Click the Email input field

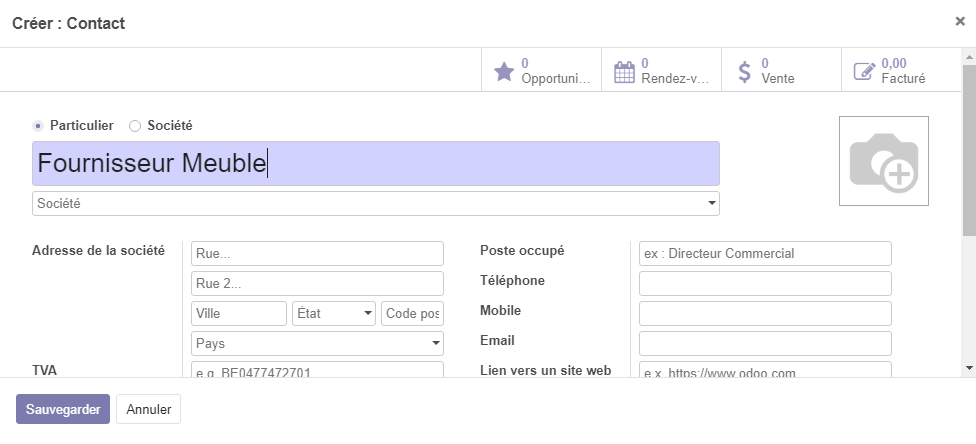(765, 344)
